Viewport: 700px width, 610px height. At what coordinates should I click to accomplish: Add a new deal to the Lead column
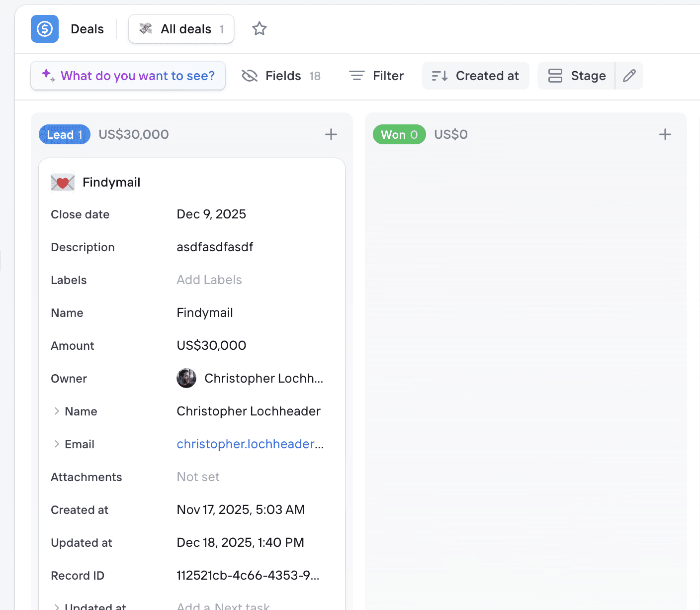(331, 134)
